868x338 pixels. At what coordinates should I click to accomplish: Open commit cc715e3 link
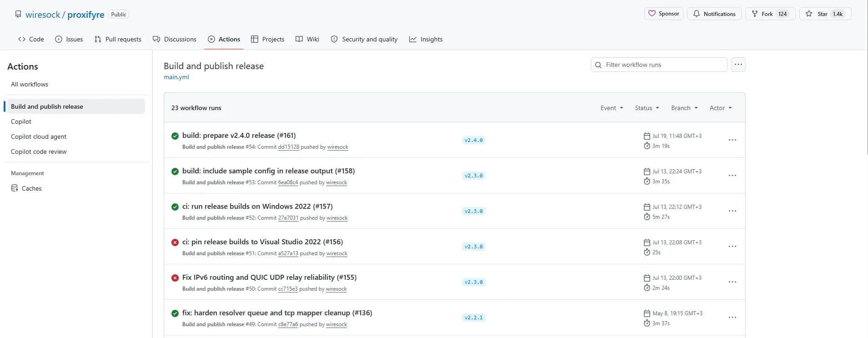288,289
